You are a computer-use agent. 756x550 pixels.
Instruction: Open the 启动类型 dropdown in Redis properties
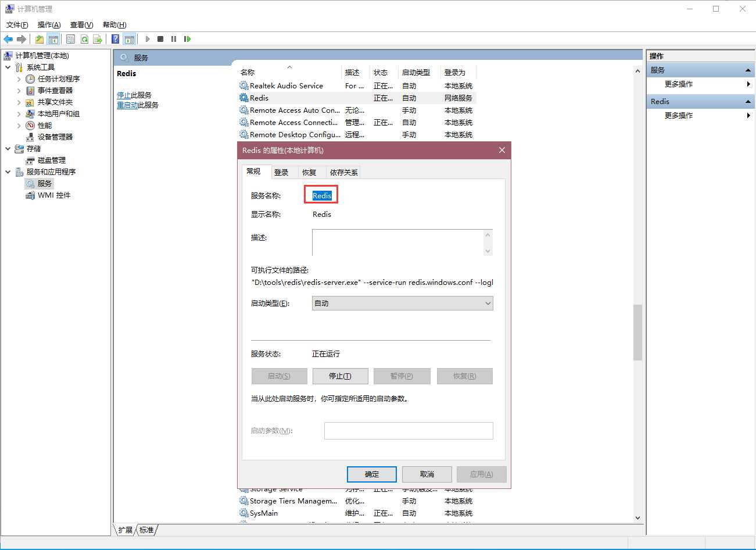(x=403, y=303)
